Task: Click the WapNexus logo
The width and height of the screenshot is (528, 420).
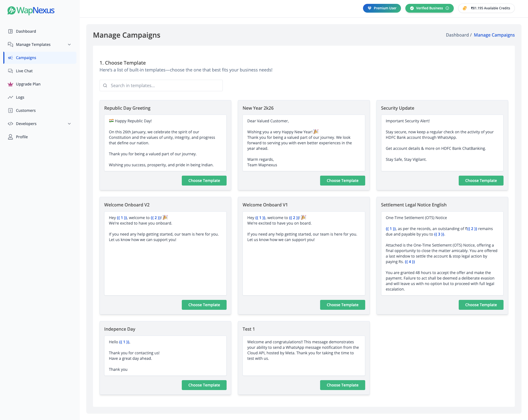Action: 31,10
